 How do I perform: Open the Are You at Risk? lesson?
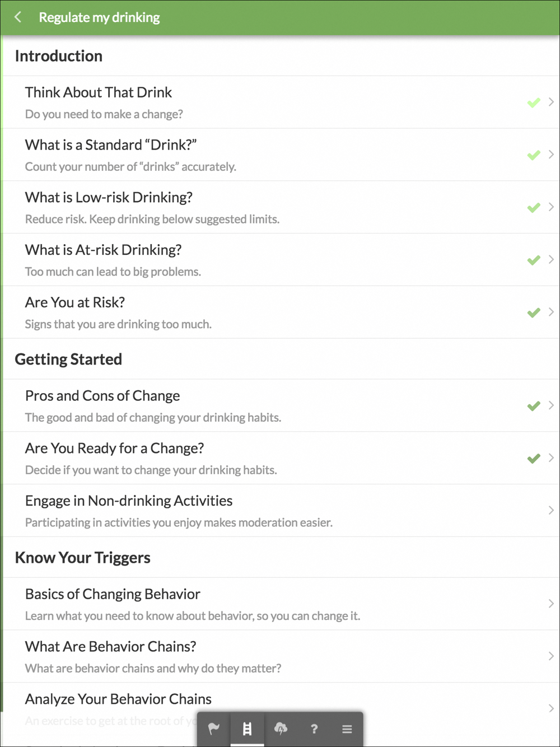[x=75, y=303]
